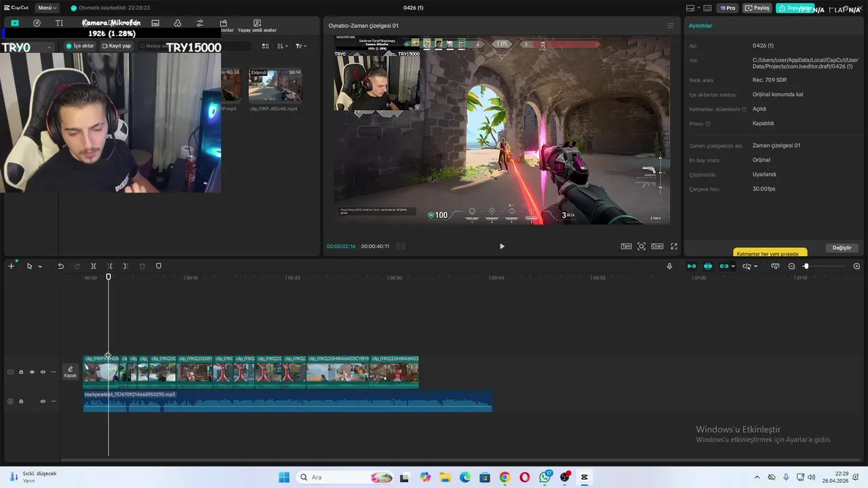This screenshot has height=488, width=868.
Task: Switch media library to grid view
Action: (265, 46)
